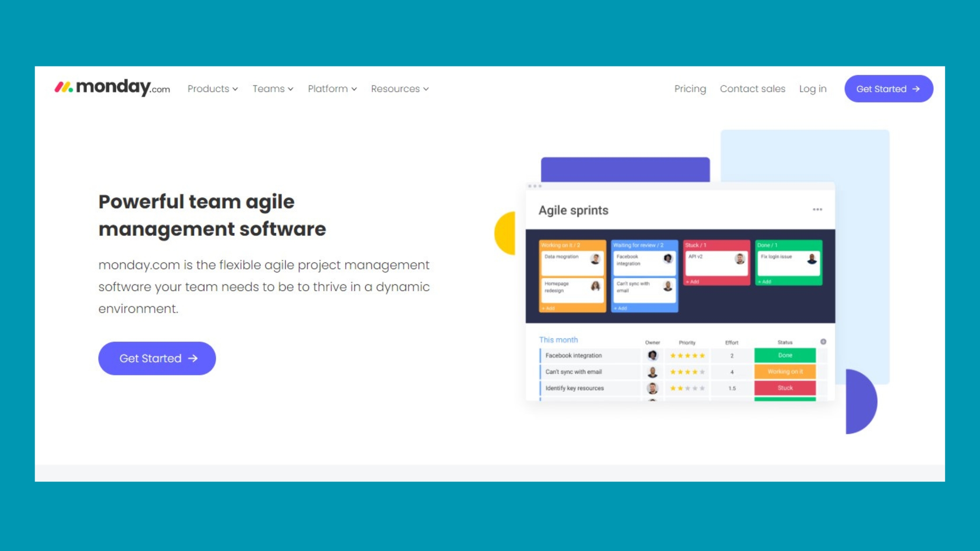980x551 pixels.
Task: Click the Waiting for review column header
Action: [638, 245]
